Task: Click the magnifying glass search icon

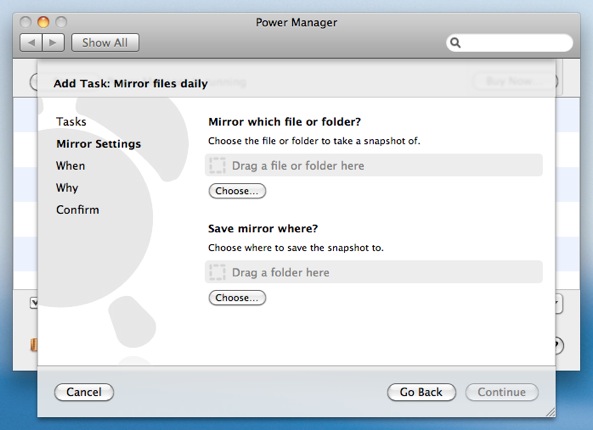Action: tap(455, 43)
